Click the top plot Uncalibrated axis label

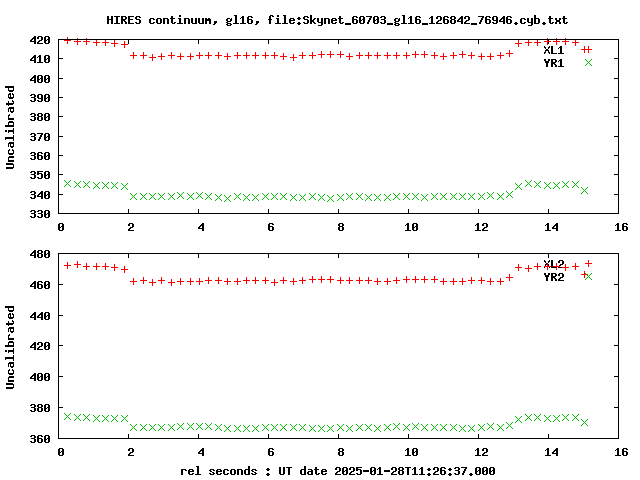pos(10,127)
